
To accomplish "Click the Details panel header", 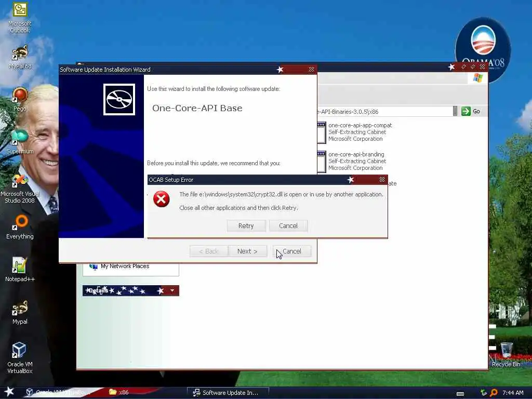I will (130, 290).
